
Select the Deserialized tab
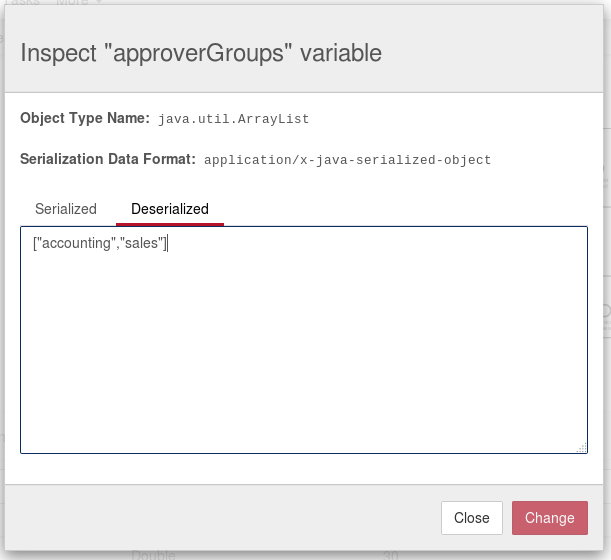click(170, 209)
